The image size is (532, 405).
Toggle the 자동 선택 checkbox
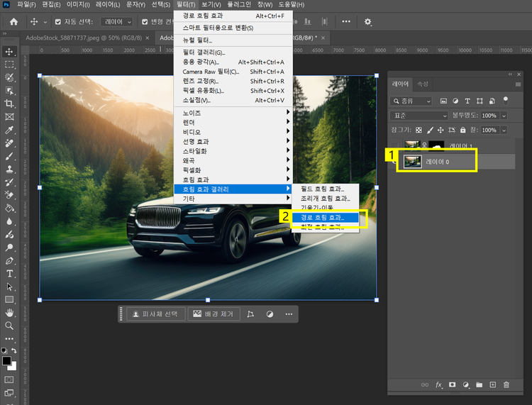tap(58, 22)
